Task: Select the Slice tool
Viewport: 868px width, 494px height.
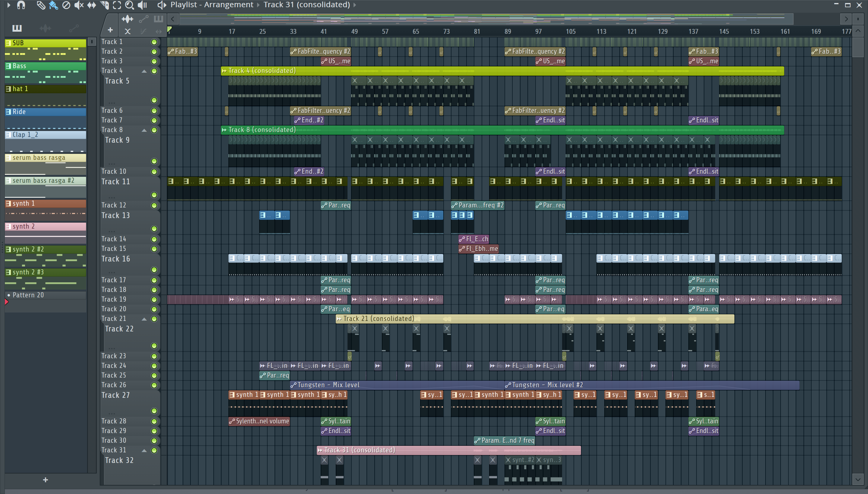Action: [104, 5]
